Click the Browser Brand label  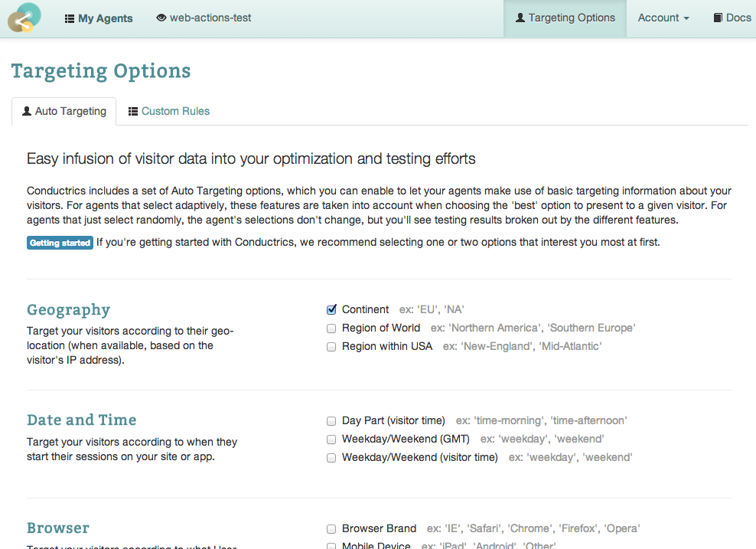click(x=379, y=529)
